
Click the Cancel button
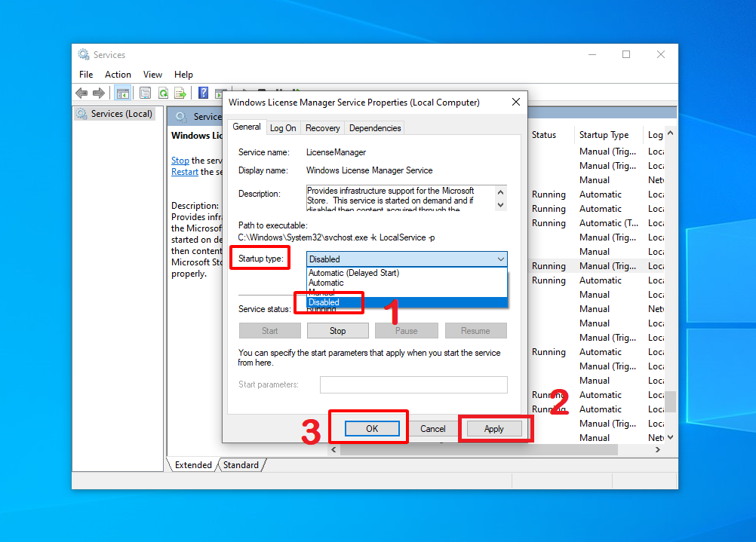(432, 429)
